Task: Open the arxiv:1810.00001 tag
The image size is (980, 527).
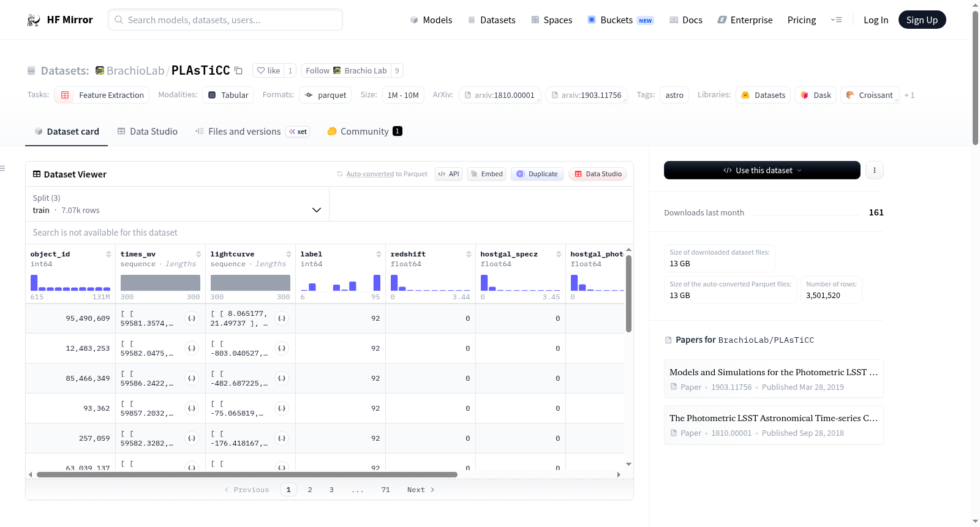Action: [x=500, y=95]
